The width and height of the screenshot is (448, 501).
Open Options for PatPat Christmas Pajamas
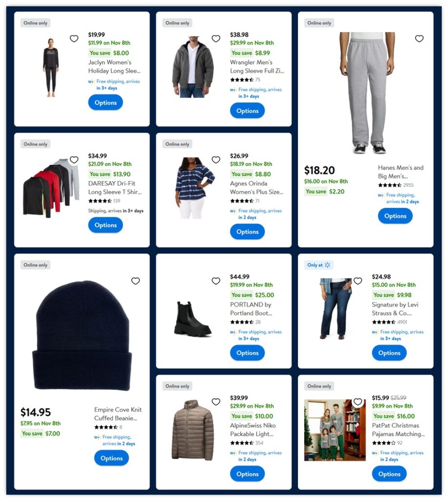(x=389, y=474)
